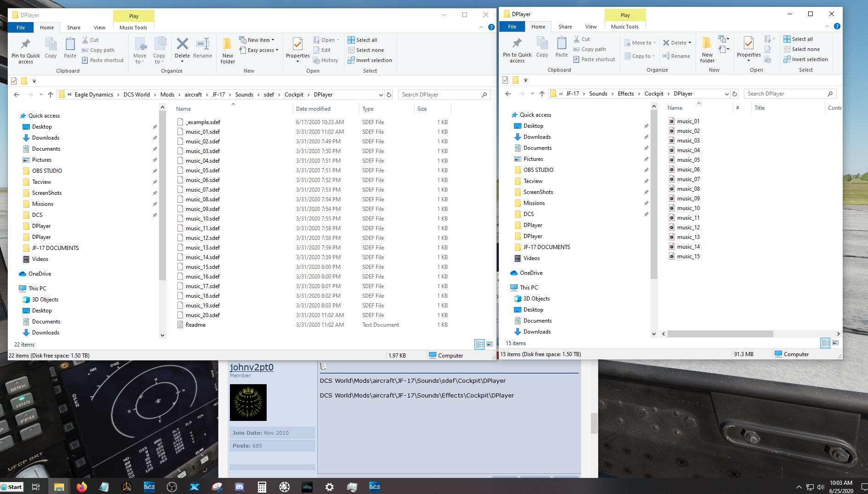Click Pin to Quick access in left window
The height and width of the screenshot is (494, 868).
(x=26, y=51)
